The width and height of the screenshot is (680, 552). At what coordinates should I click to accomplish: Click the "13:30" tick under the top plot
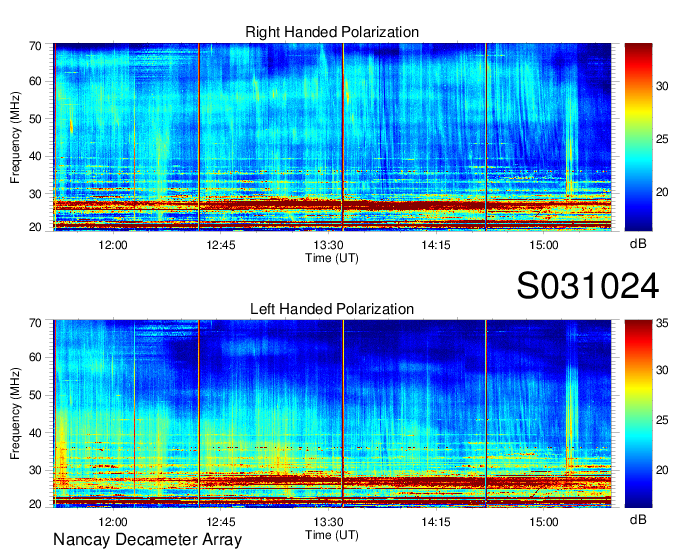coord(328,245)
